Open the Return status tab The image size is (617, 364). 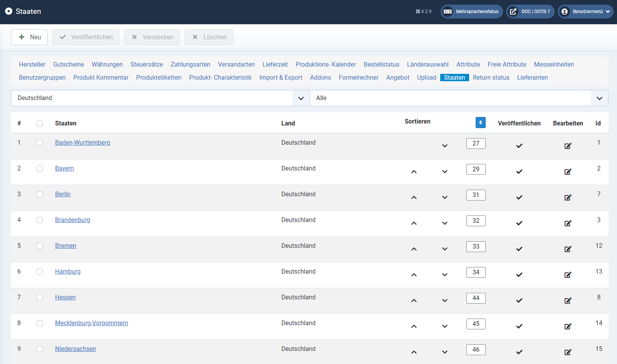[491, 77]
